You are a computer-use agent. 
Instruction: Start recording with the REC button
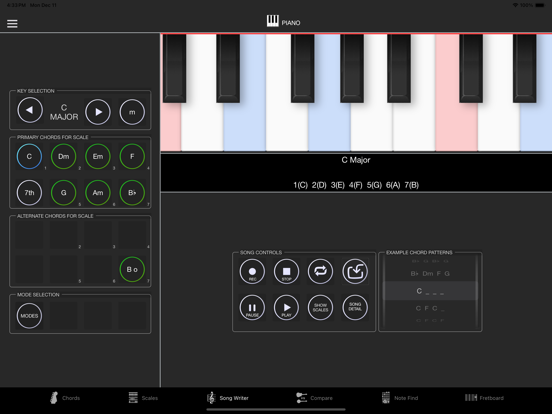(x=252, y=271)
